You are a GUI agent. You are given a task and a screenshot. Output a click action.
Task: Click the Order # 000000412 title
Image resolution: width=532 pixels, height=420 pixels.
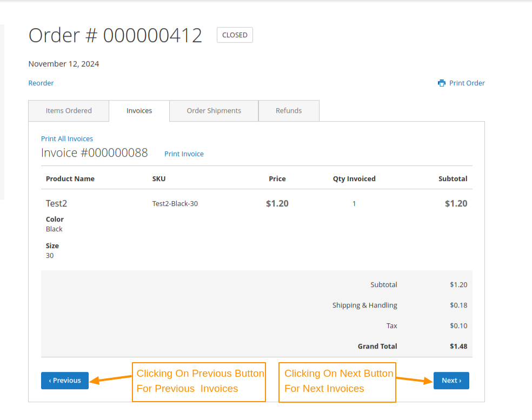point(115,36)
